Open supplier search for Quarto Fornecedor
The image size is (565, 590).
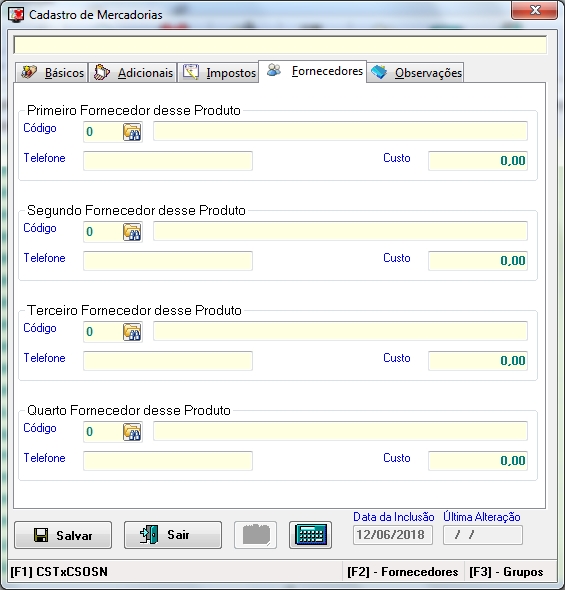pyautogui.click(x=132, y=432)
